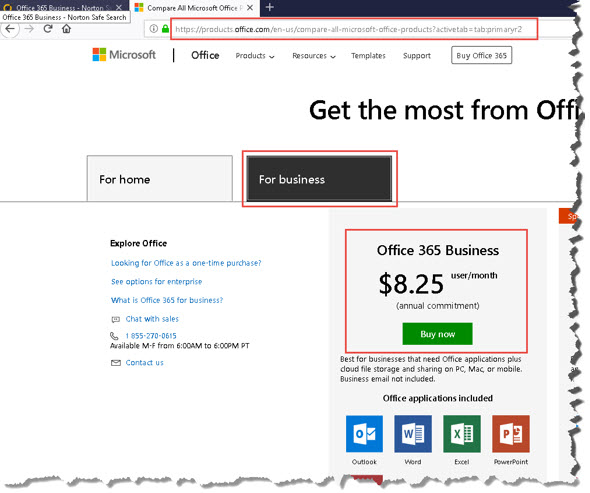Viewport: 590px width, 493px height.
Task: Click the green Buy now button
Action: pyautogui.click(x=437, y=334)
